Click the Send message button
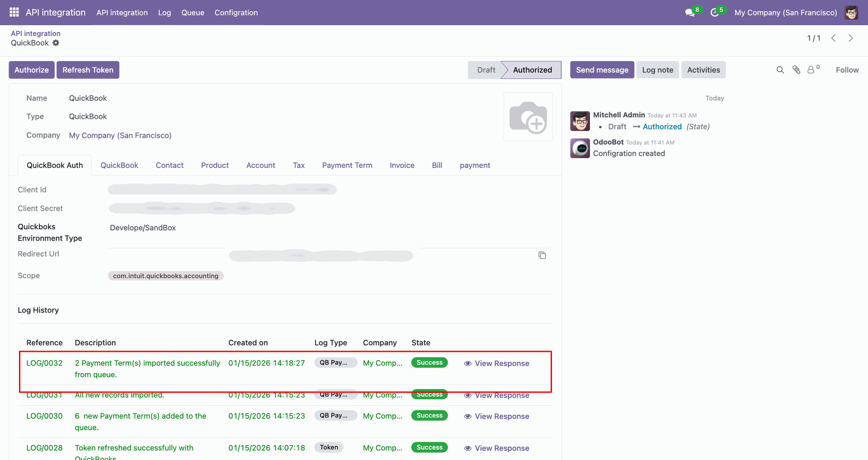The height and width of the screenshot is (460, 868). (602, 70)
